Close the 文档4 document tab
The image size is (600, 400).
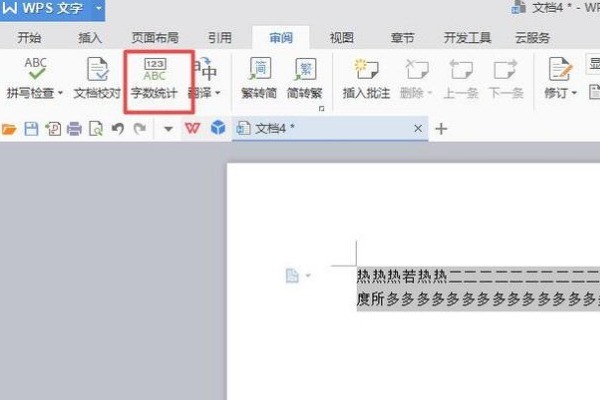click(x=418, y=129)
